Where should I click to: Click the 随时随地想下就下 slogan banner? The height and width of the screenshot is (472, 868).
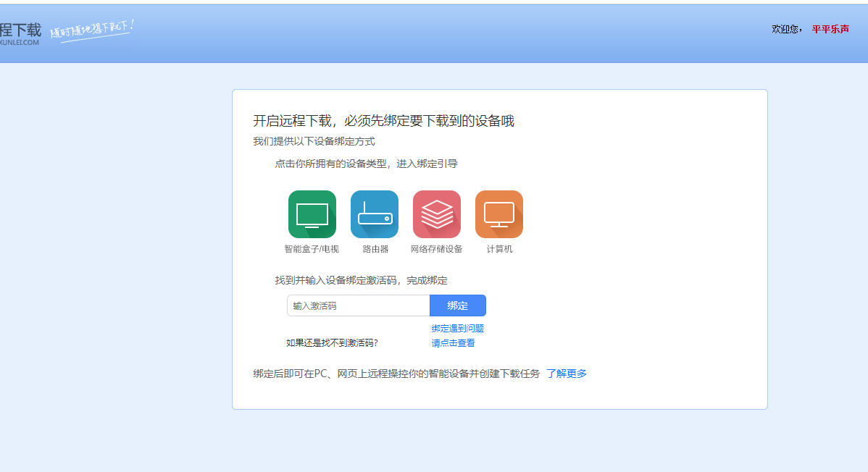(x=90, y=32)
